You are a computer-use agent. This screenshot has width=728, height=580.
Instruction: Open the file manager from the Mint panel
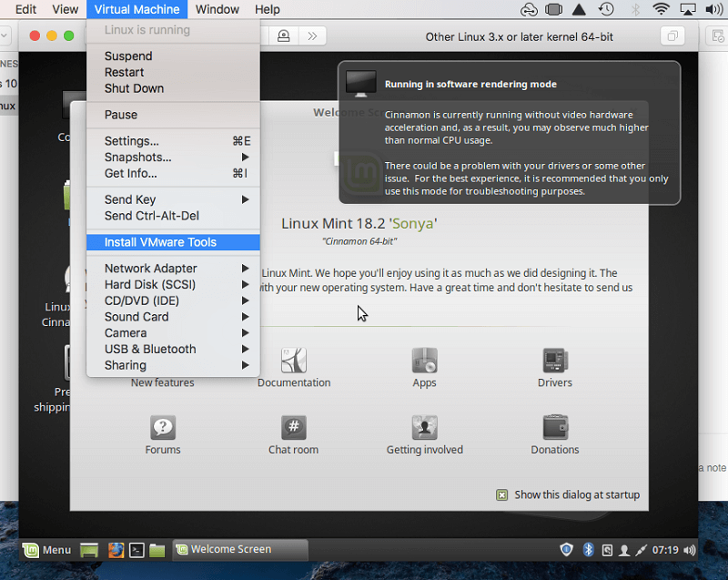(x=157, y=550)
